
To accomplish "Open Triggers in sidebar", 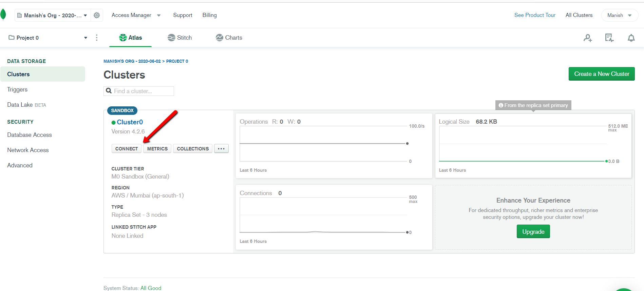I will 17,89.
